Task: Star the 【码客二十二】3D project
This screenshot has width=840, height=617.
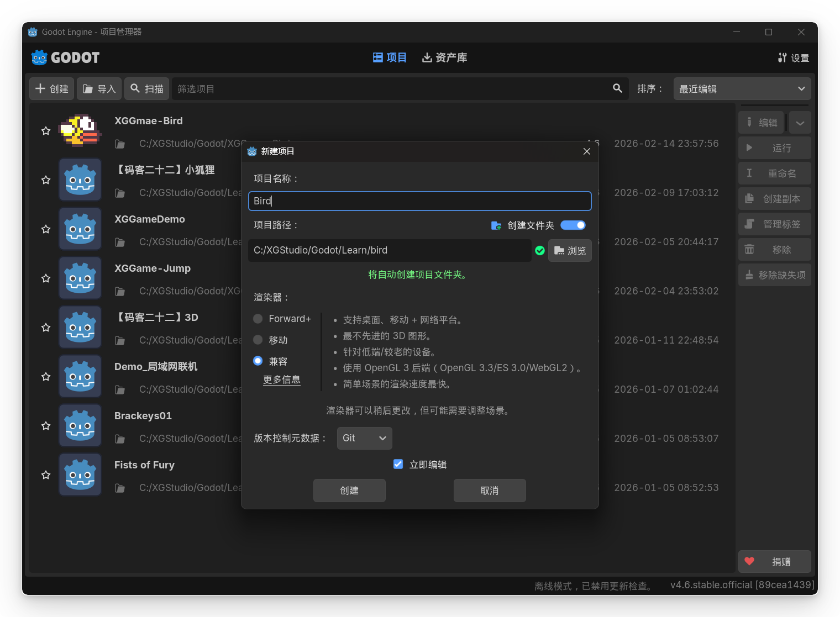Action: [46, 328]
